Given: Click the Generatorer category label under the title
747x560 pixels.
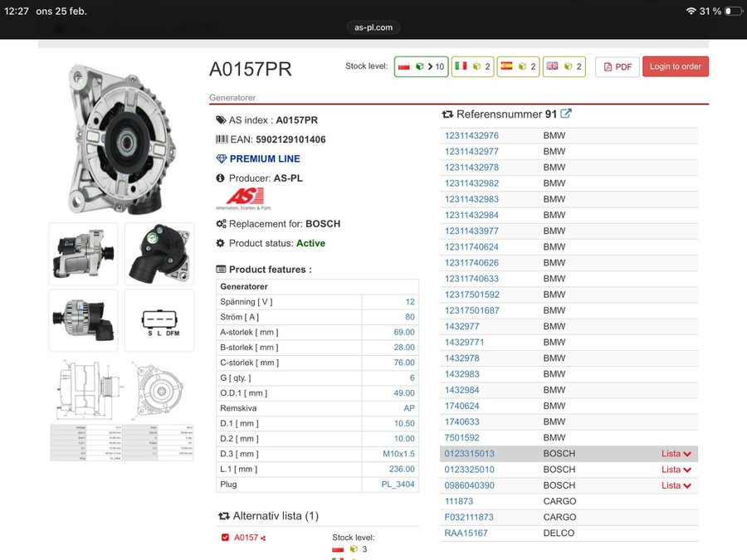Looking at the screenshot, I should point(232,97).
